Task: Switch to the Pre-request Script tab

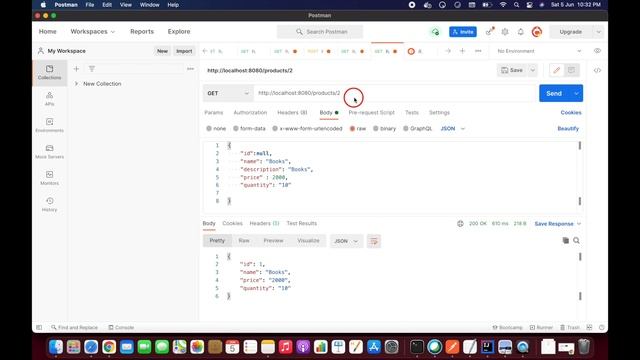Action: [371, 113]
